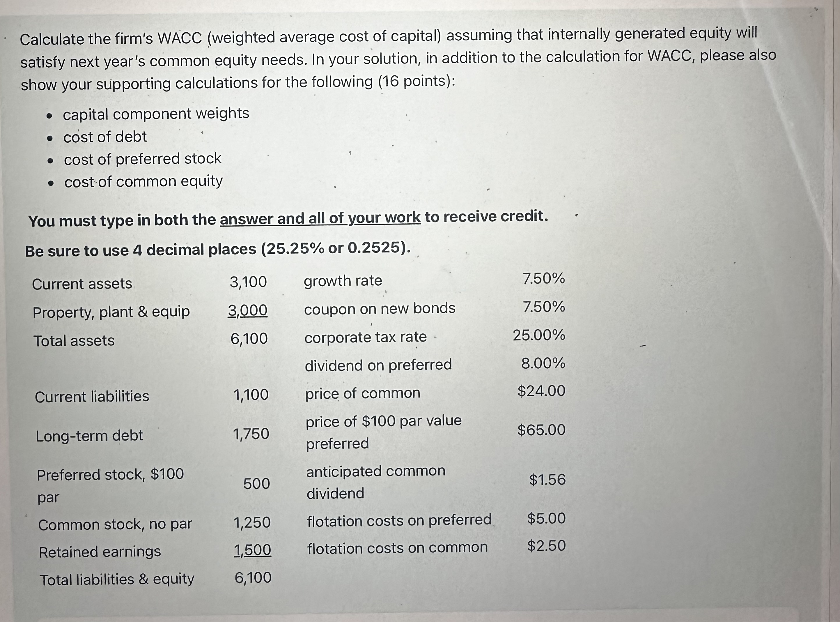Select the 'cost of preferred stock' bullet
This screenshot has width=840, height=622.
[x=143, y=159]
